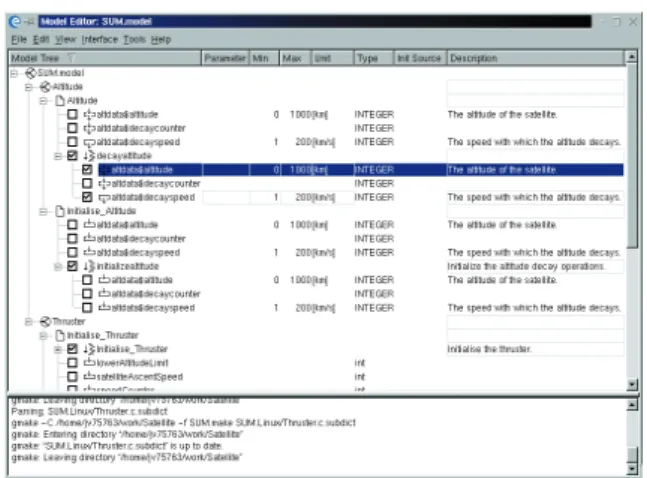Collapse the decayaltitude operation node
The height and width of the screenshot is (478, 647).
tap(58, 156)
